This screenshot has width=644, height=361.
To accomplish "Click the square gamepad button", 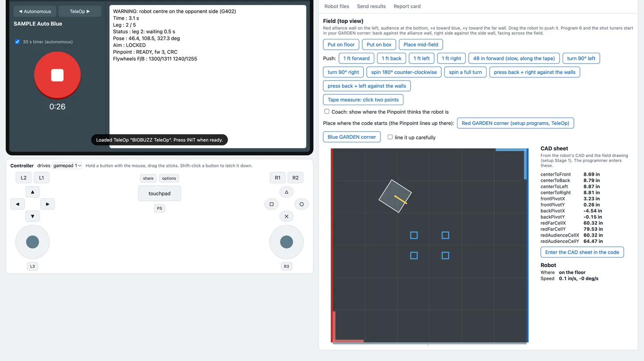I will tap(271, 204).
